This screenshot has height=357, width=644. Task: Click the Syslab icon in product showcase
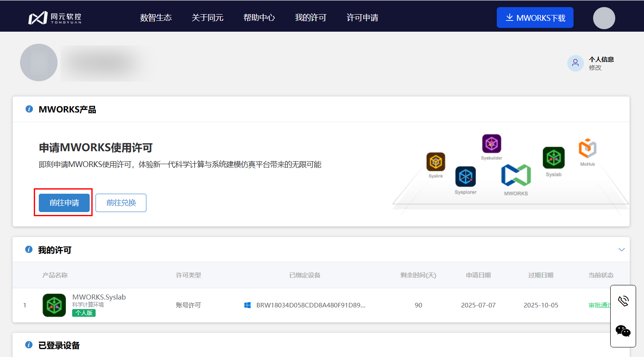pos(553,158)
